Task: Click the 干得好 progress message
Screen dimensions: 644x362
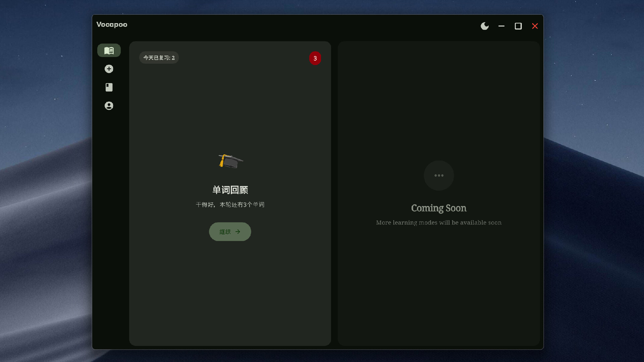Action: coord(230,204)
